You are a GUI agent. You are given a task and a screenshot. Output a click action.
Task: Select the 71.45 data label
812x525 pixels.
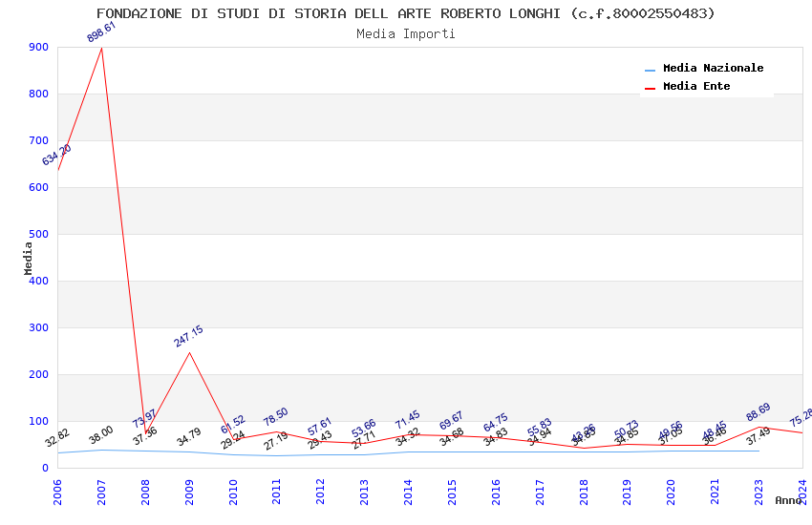(x=408, y=420)
